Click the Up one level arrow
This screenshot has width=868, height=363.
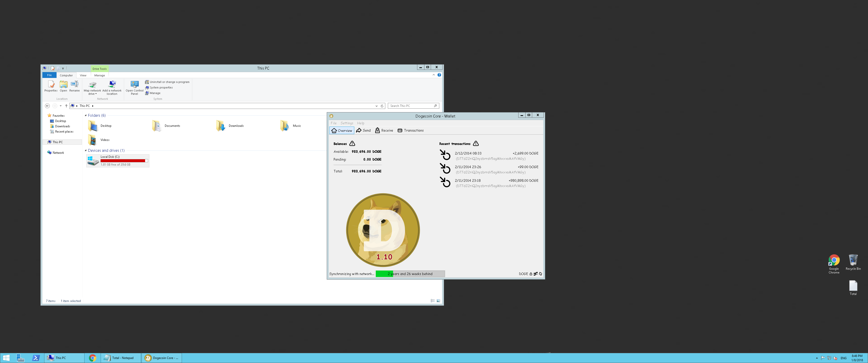(66, 106)
